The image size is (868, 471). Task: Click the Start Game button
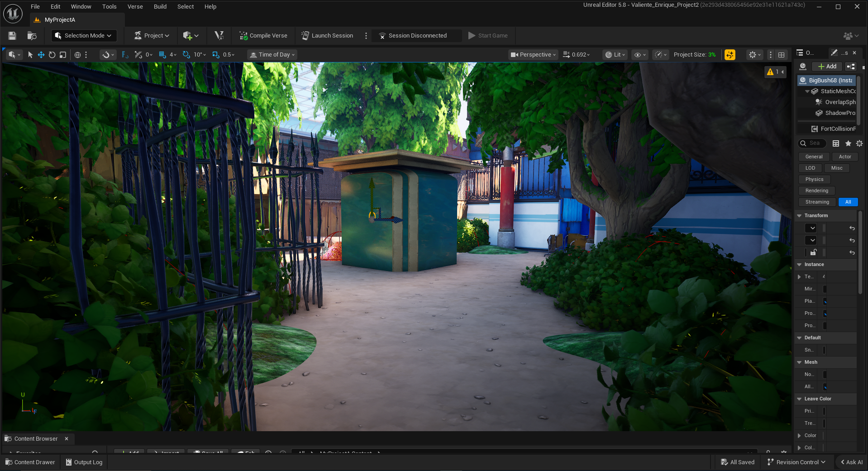coord(488,36)
